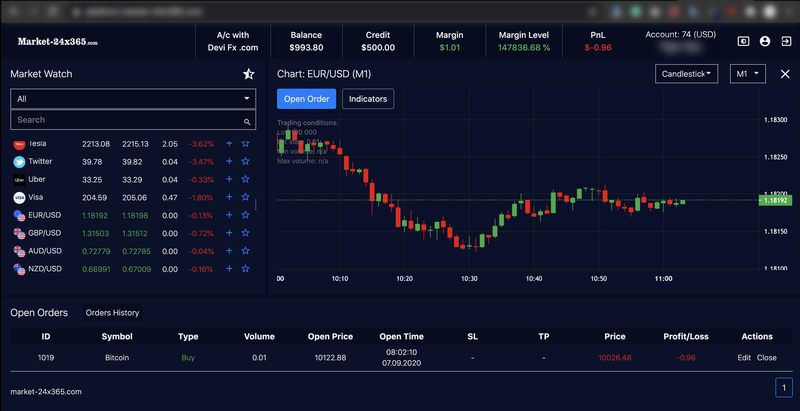Image resolution: width=800 pixels, height=411 pixels.
Task: Click the plus icon for EUR/USD
Action: click(x=229, y=215)
